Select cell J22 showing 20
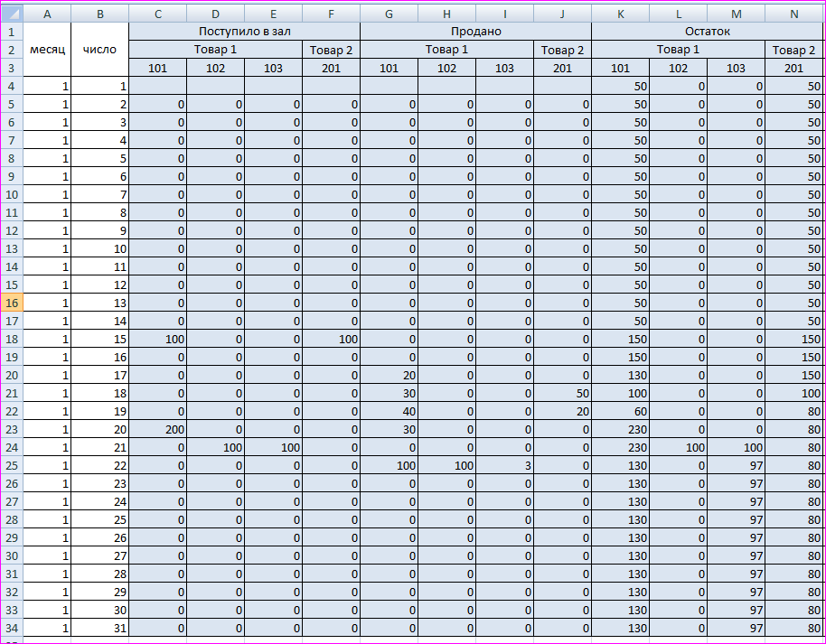826x644 pixels. (x=562, y=411)
